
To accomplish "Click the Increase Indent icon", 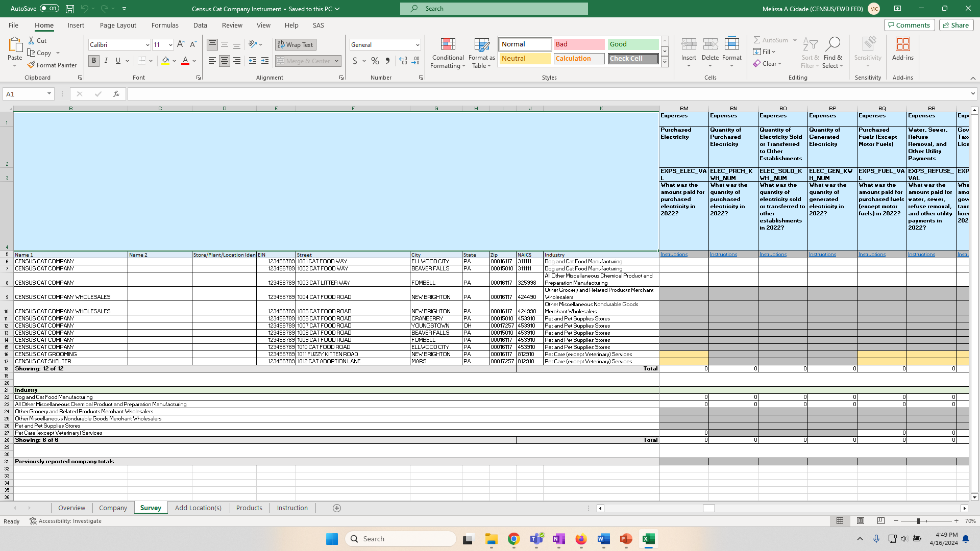I will (x=264, y=61).
